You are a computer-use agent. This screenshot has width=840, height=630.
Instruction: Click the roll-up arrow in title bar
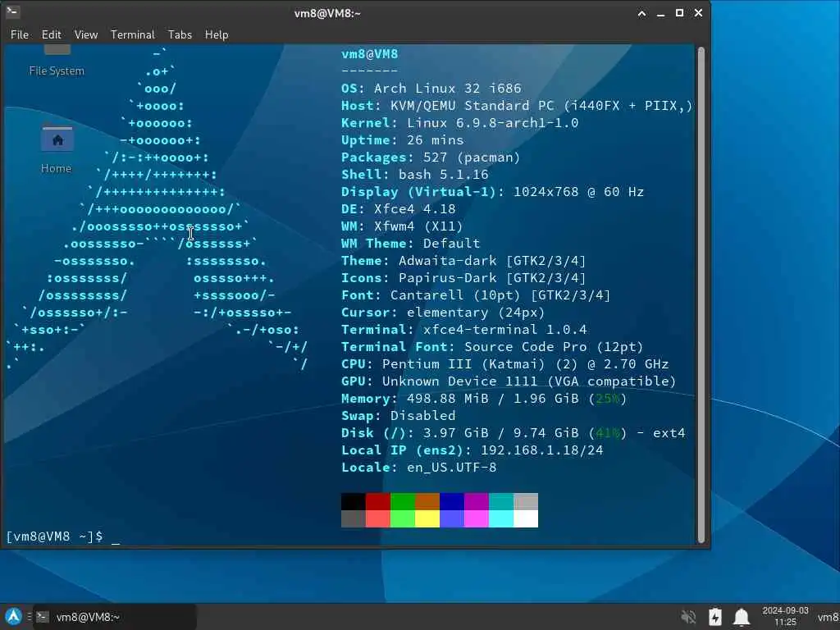pos(641,13)
